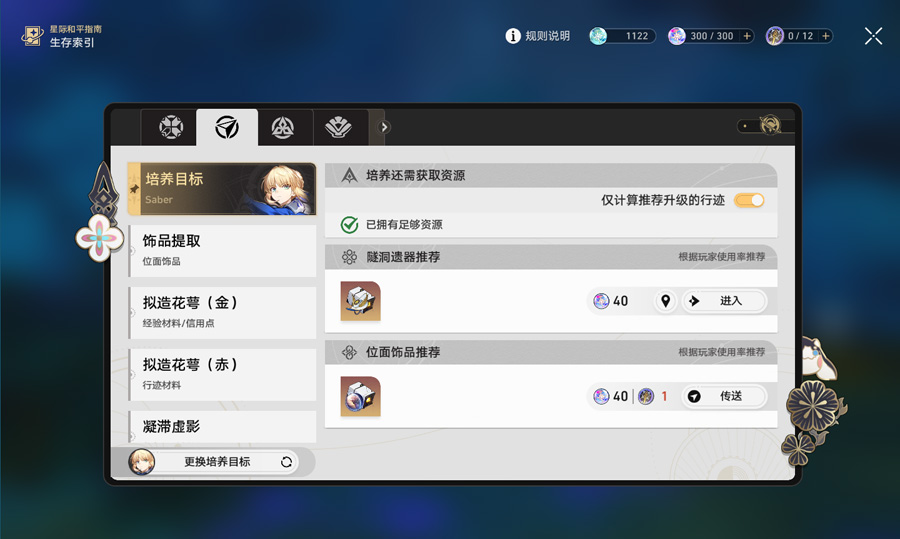Click the planar ornament set thumbnail
Screen dimensions: 900x539
click(360, 397)
